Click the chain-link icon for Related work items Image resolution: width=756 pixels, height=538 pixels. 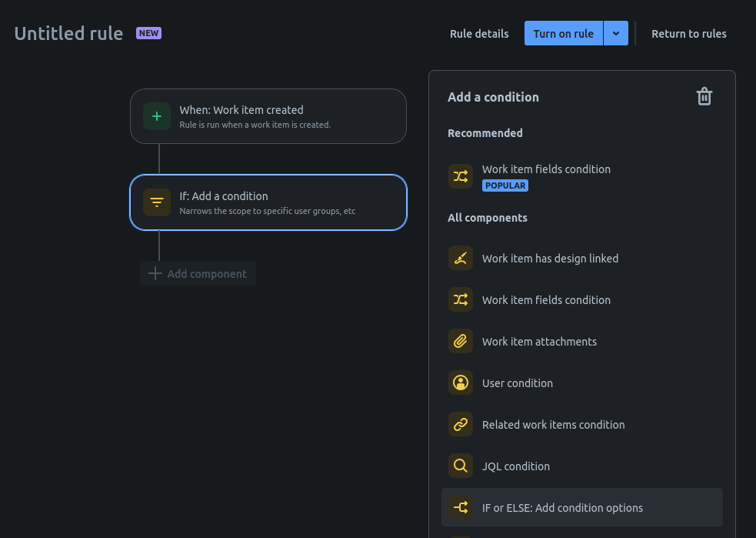(x=461, y=424)
